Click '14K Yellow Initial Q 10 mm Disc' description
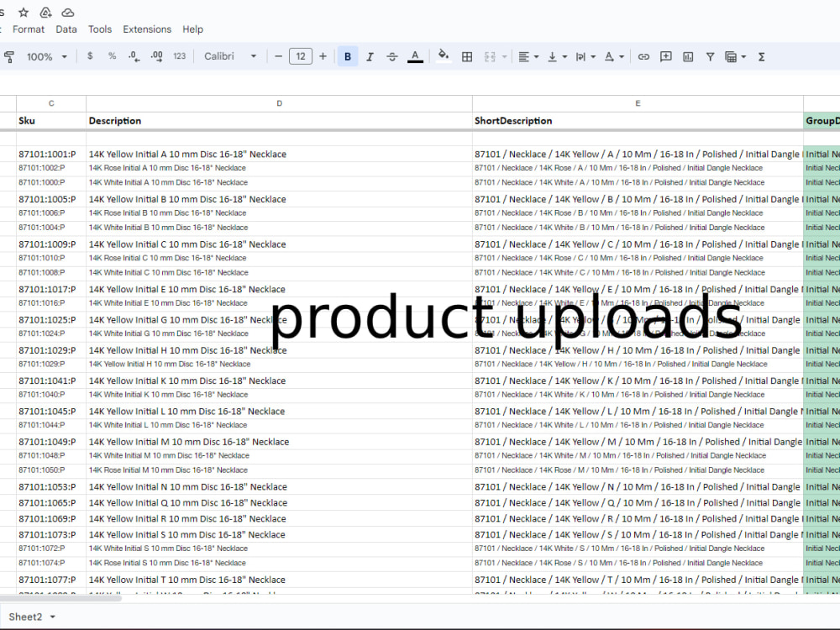840x630 pixels. tap(279, 503)
